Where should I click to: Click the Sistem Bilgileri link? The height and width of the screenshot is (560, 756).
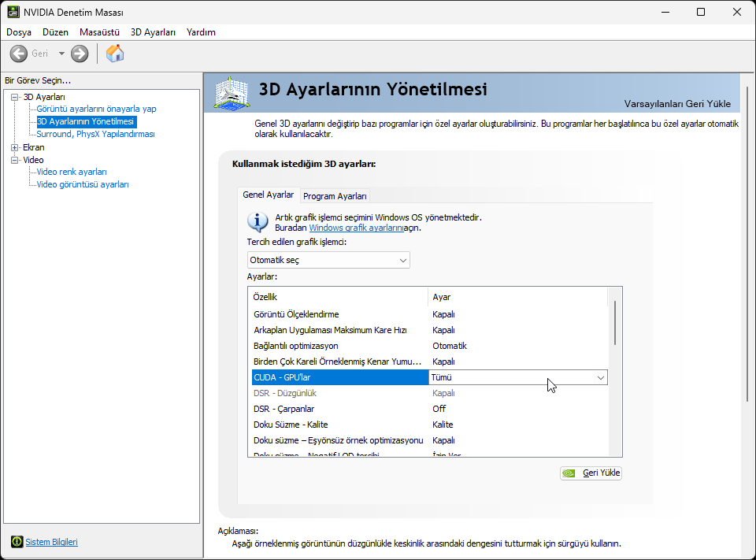pyautogui.click(x=51, y=542)
